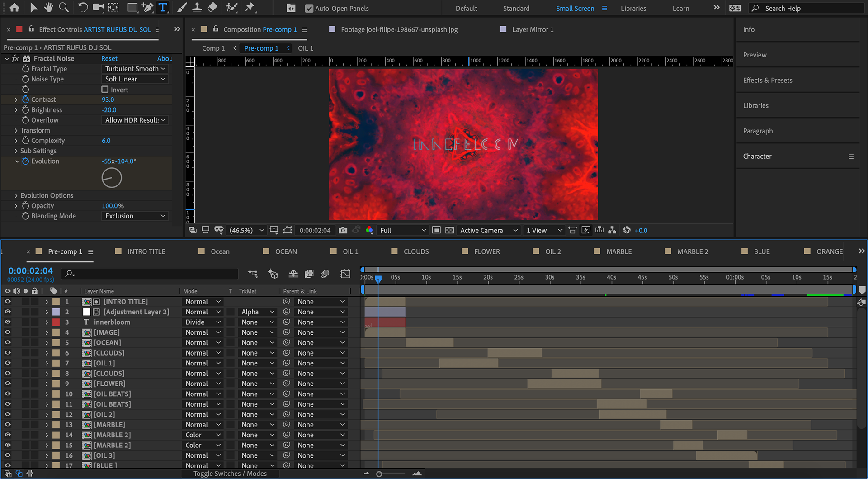
Task: Open the Noise Type Soft Linear dropdown
Action: click(135, 79)
